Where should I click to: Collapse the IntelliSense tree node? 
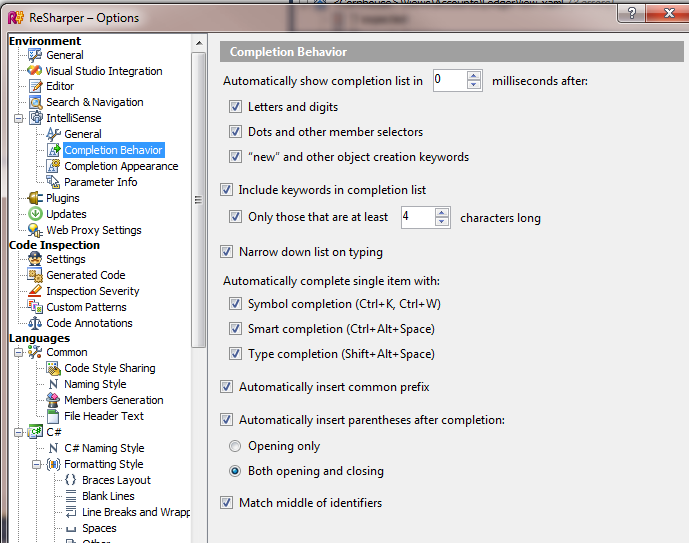(x=18, y=118)
